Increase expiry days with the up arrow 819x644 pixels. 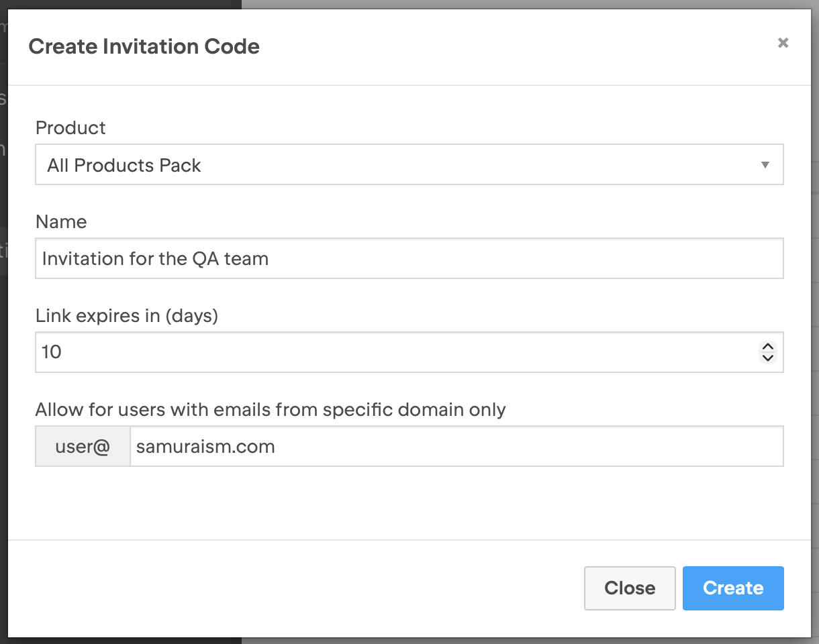pyautogui.click(x=768, y=347)
